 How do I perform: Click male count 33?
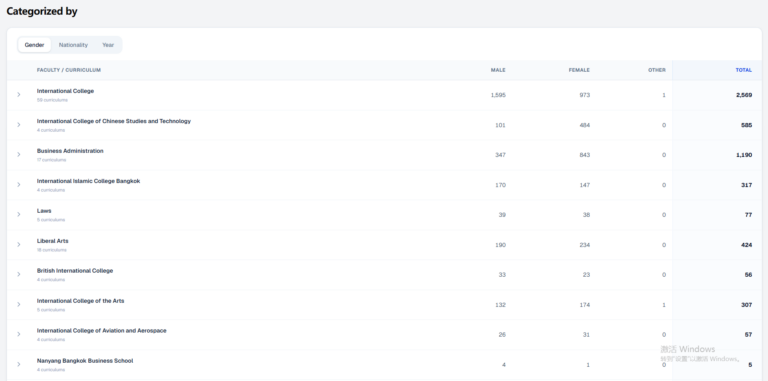click(502, 275)
